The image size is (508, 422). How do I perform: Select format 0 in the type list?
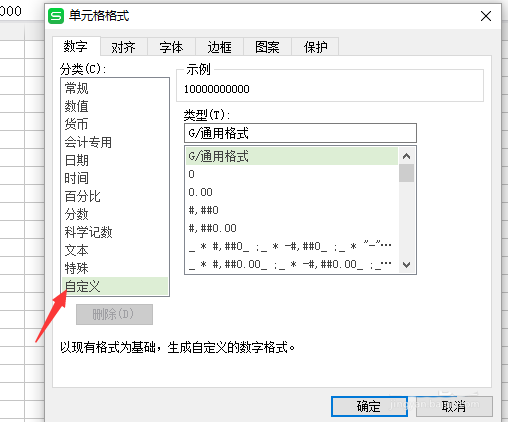point(292,174)
